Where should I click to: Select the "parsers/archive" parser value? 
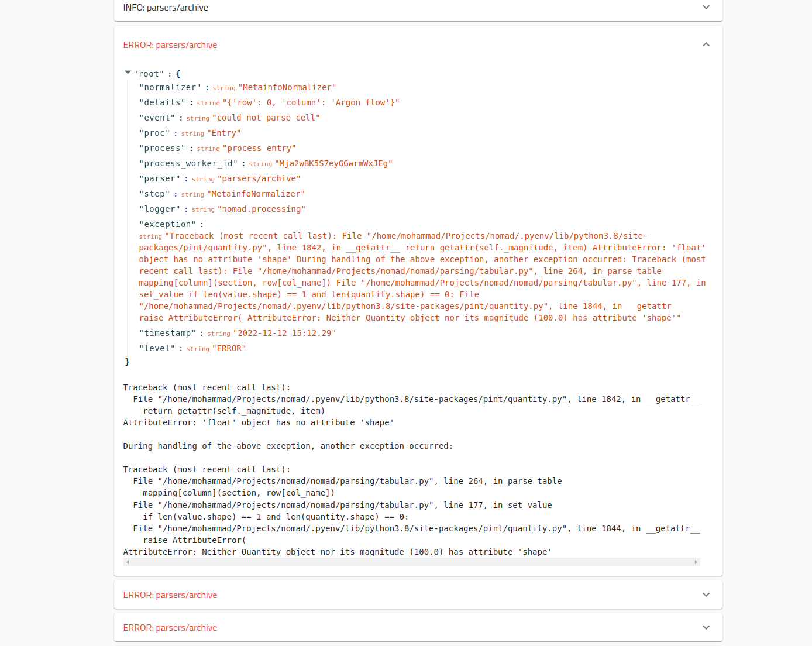coord(259,178)
